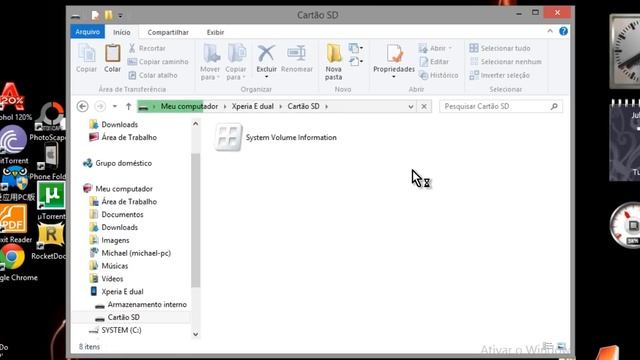The image size is (640, 360).
Task: Select System Volume Information folder
Action: 276,138
